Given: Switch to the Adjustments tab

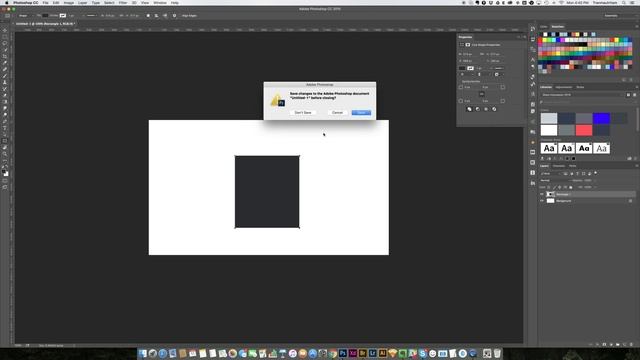Looking at the screenshot, I should tap(564, 87).
